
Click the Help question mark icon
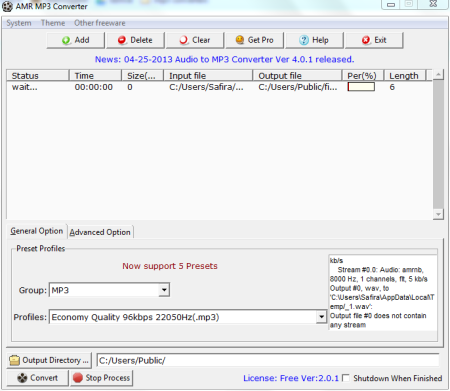click(x=304, y=40)
